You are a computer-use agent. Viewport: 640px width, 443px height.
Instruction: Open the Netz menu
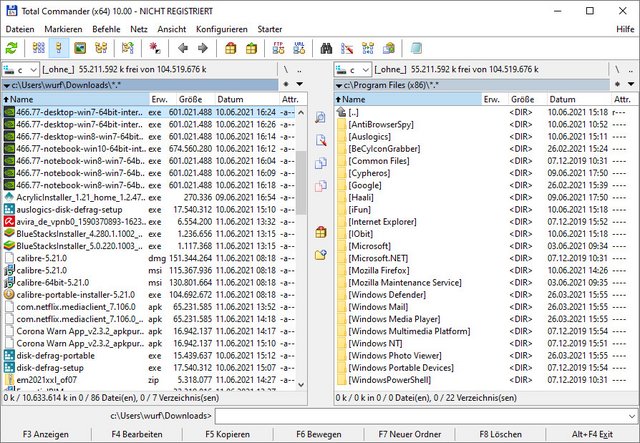coord(139,29)
